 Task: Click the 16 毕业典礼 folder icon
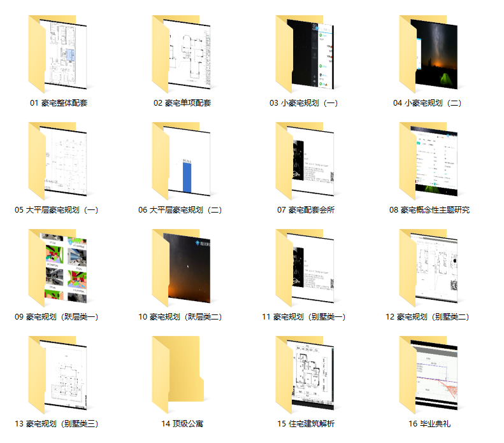[x=428, y=375]
